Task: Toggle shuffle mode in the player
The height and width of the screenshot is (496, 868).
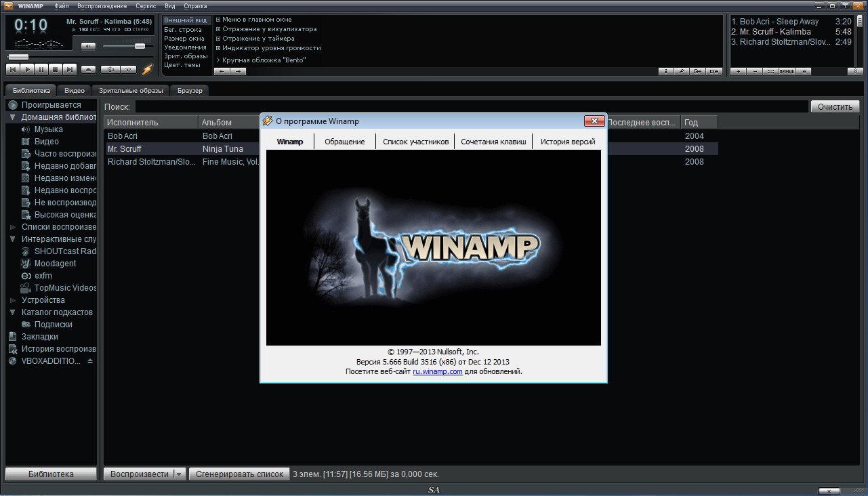Action: click(x=110, y=69)
